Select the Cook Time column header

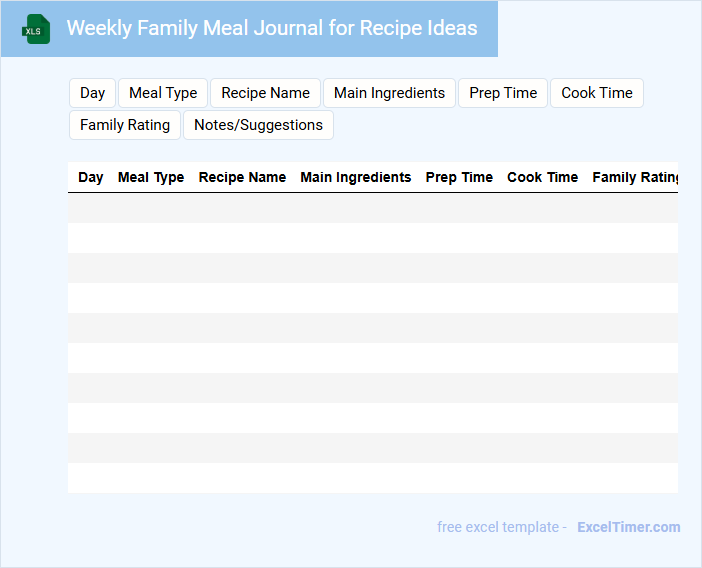(x=542, y=177)
